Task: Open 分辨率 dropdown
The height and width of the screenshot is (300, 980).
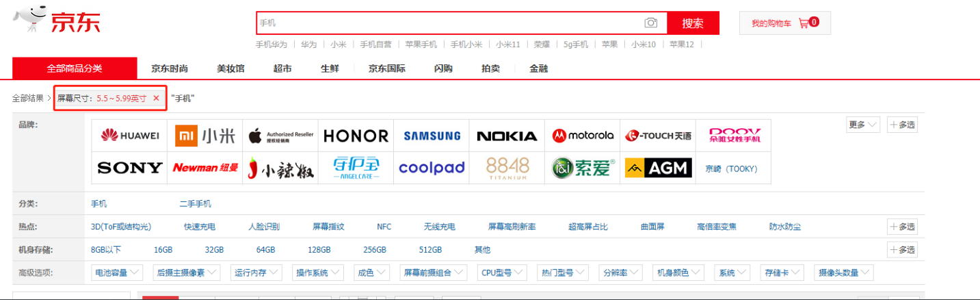Action: tap(622, 273)
